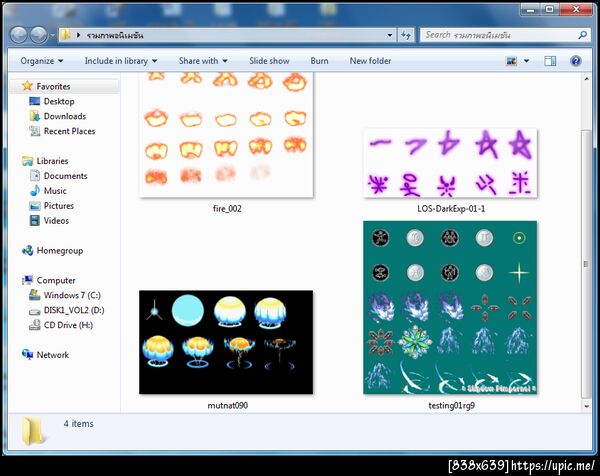Open Homegroup

click(x=60, y=251)
